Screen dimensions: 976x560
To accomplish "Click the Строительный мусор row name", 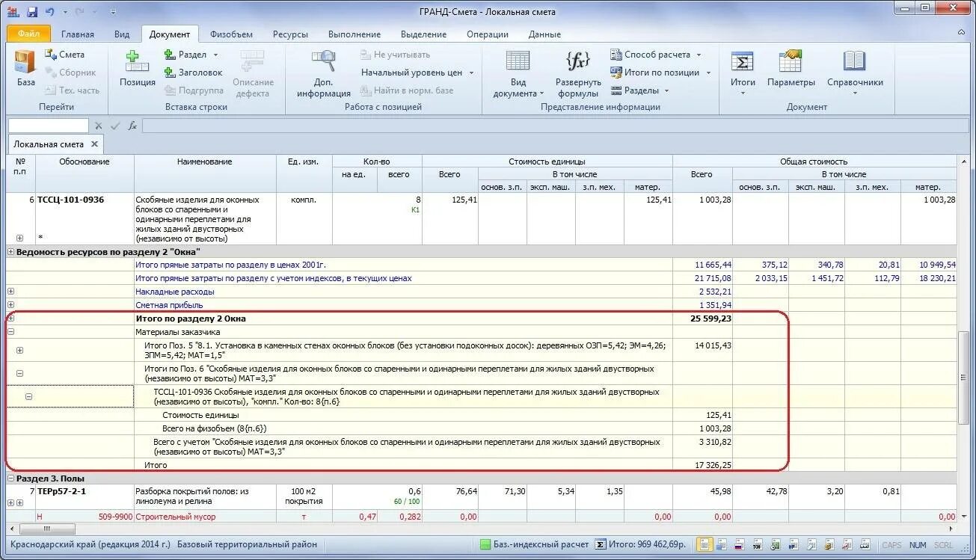I will coord(175,517).
